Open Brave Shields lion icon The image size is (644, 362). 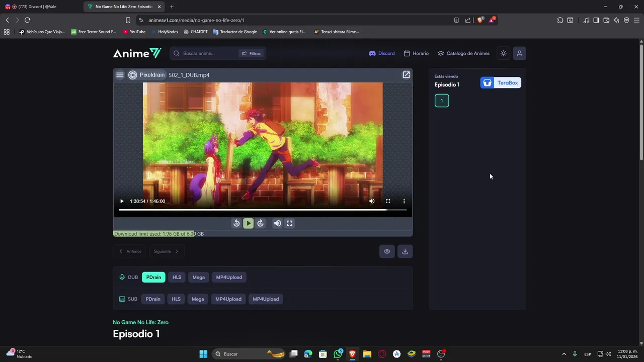point(480,20)
